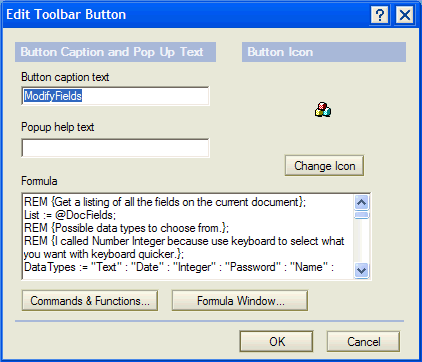Click the Button caption text field

[115, 96]
